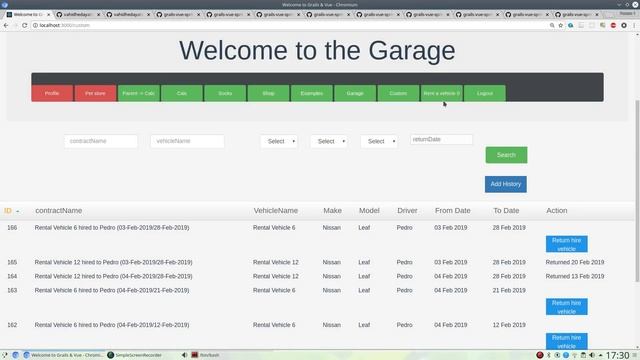
Task: Close the Welcome to Grails tab
Action: 49,14
